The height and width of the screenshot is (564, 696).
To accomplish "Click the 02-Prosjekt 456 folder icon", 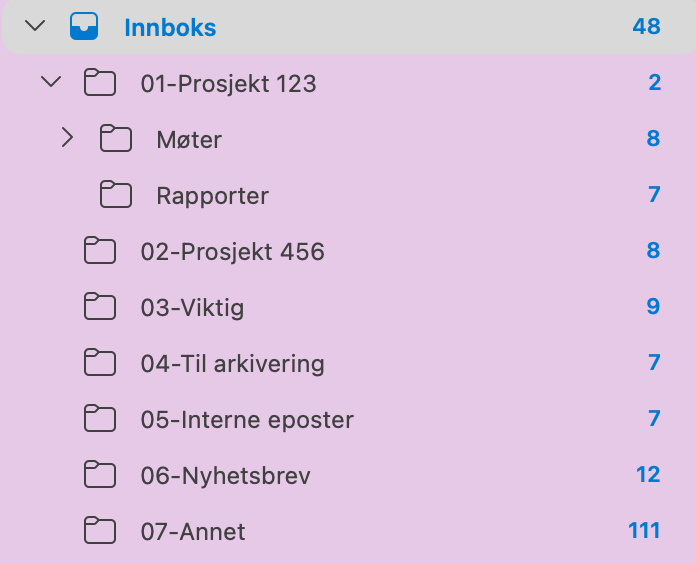I will (x=100, y=251).
